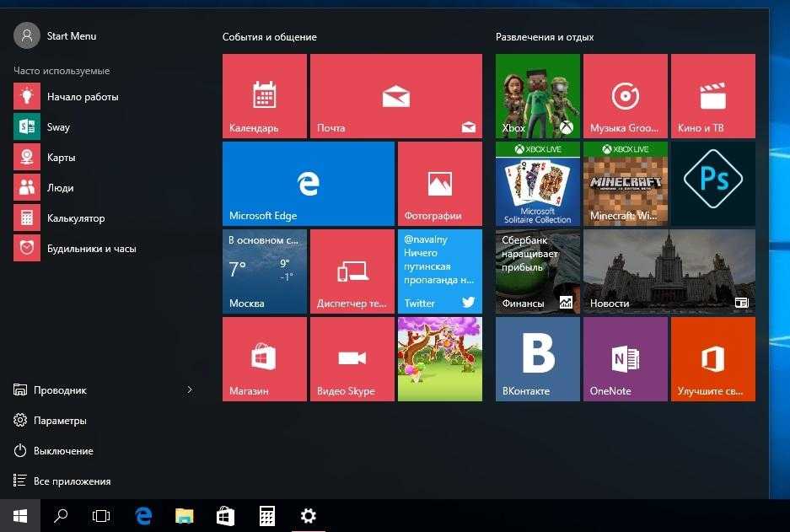Open the VKontakte tile

coord(537,358)
